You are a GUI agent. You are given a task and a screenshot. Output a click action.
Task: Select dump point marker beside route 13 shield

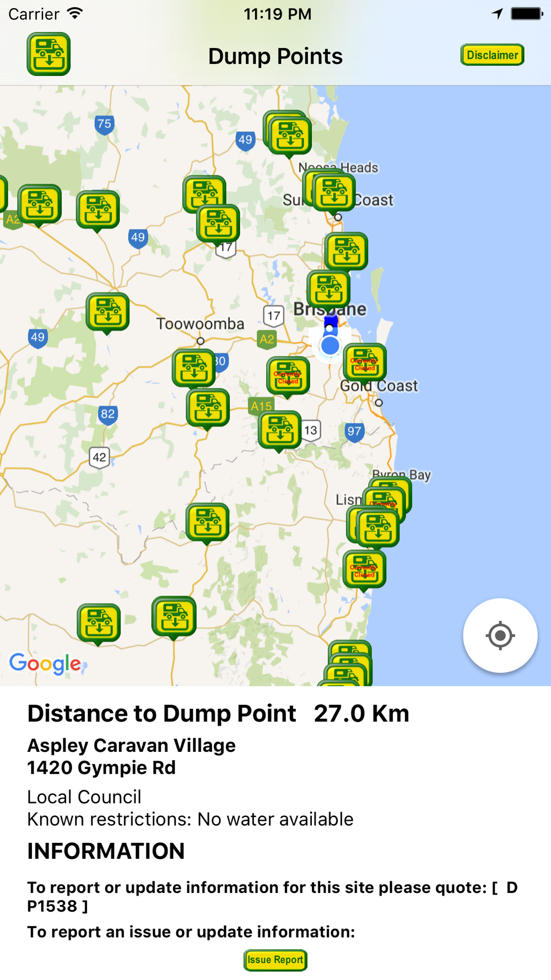[280, 431]
